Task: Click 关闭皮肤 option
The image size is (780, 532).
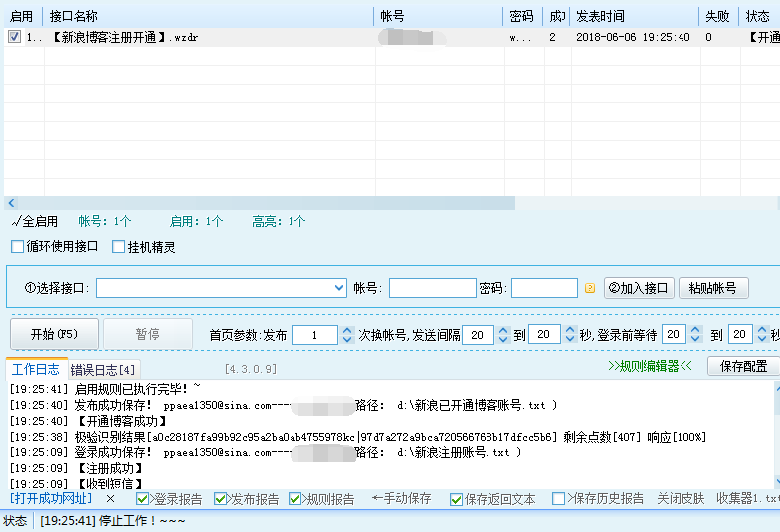Action: 681,499
